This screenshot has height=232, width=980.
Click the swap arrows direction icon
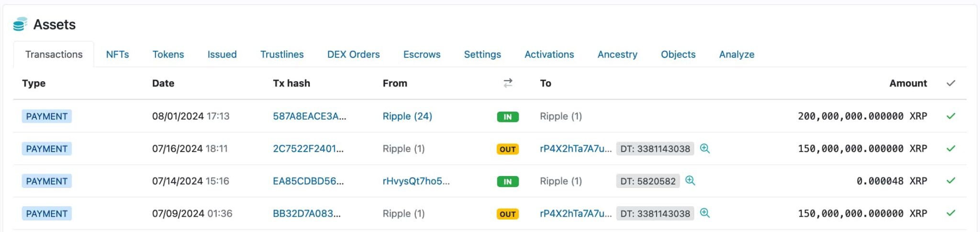point(508,83)
